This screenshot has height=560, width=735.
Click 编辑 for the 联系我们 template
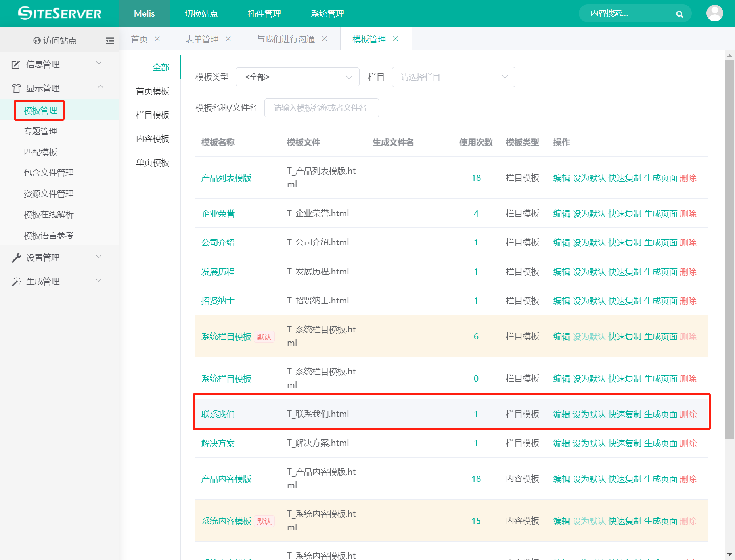(561, 414)
